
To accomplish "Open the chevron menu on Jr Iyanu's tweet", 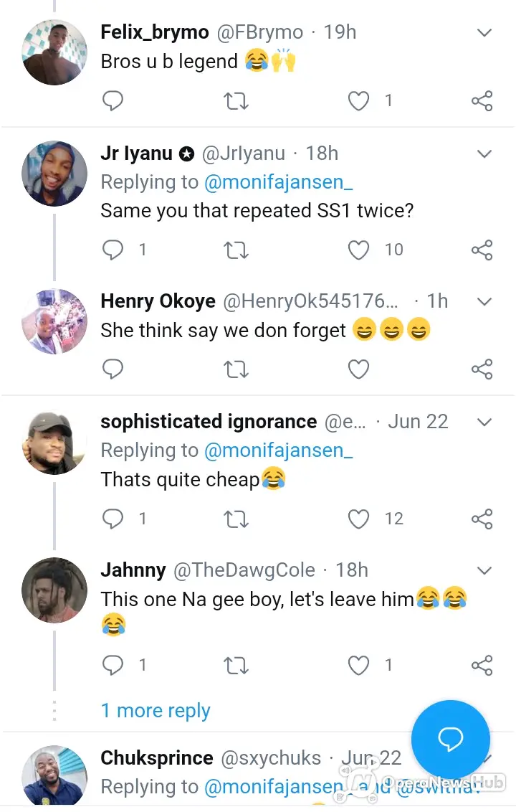I will coord(484,154).
